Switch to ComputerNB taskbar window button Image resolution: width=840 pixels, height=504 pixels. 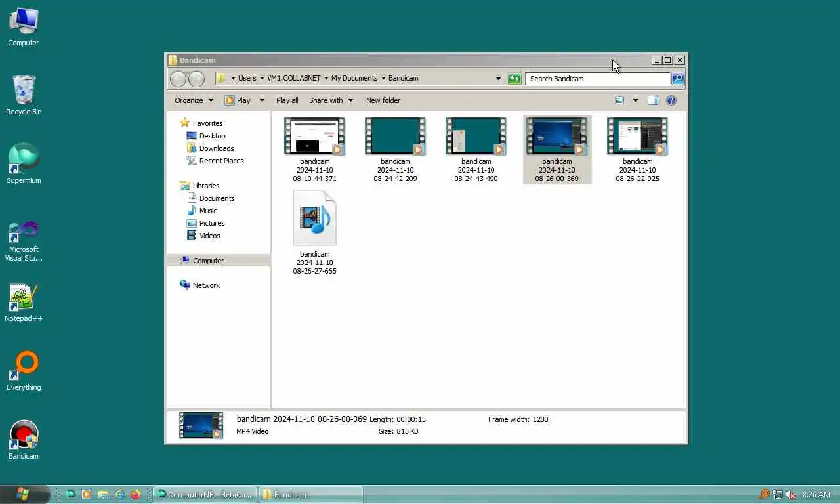205,494
